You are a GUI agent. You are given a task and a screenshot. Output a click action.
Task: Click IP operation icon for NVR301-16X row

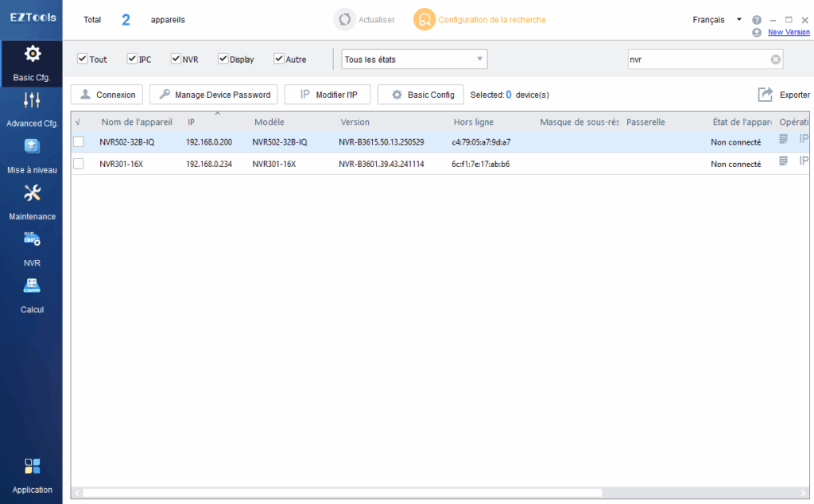804,161
